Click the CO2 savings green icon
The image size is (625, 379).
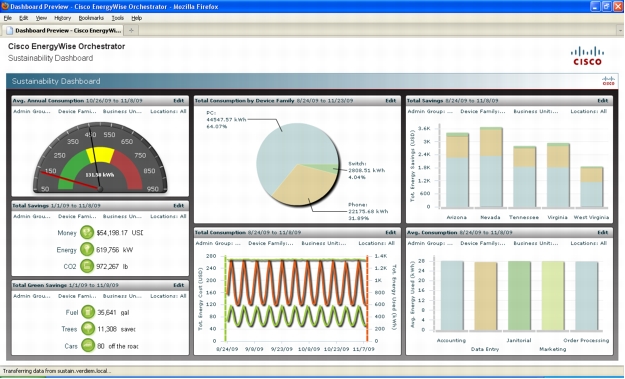pos(87,266)
